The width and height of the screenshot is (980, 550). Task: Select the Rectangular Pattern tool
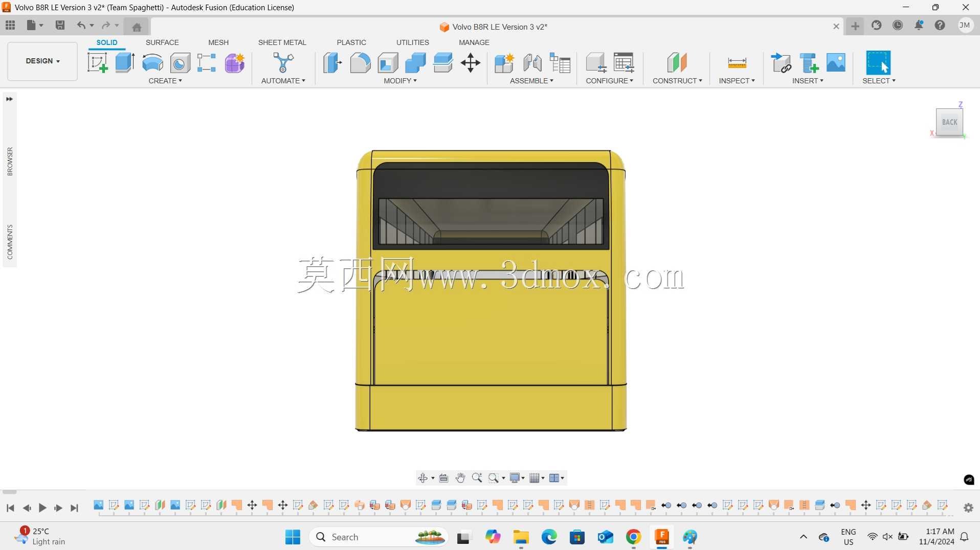pos(207,63)
